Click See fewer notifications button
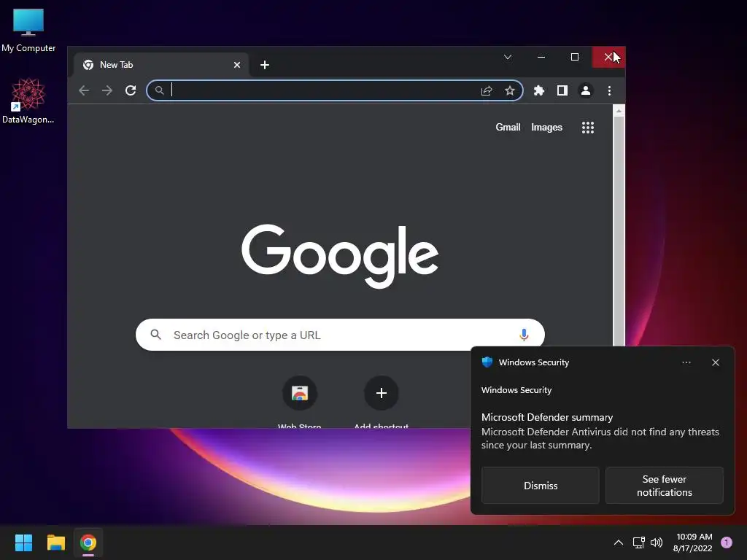747x560 pixels. 664,485
